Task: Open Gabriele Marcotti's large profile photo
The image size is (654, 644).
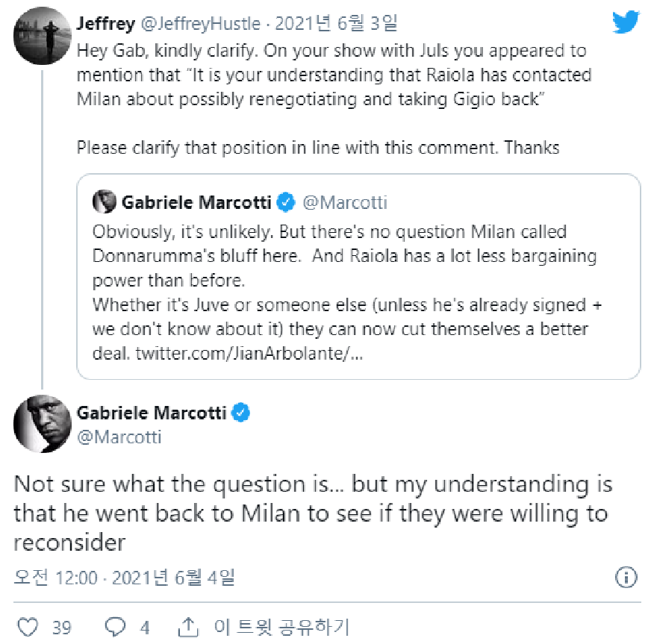Action: click(x=42, y=423)
